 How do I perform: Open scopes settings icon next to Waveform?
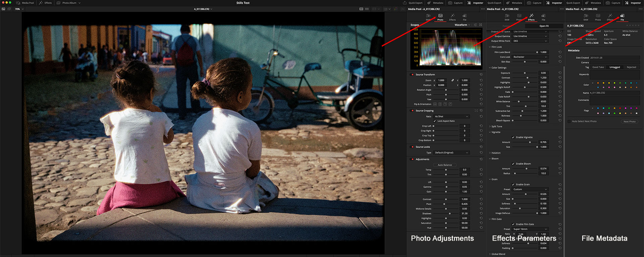pos(475,25)
